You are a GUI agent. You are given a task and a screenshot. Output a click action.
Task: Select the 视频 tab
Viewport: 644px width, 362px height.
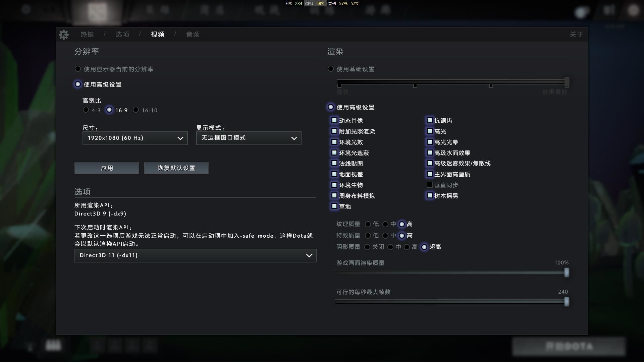click(158, 35)
